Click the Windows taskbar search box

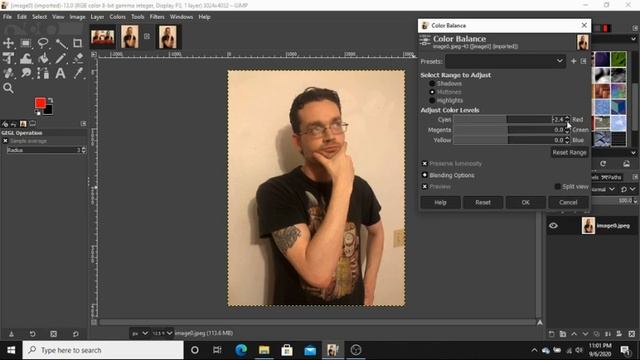[103, 350]
